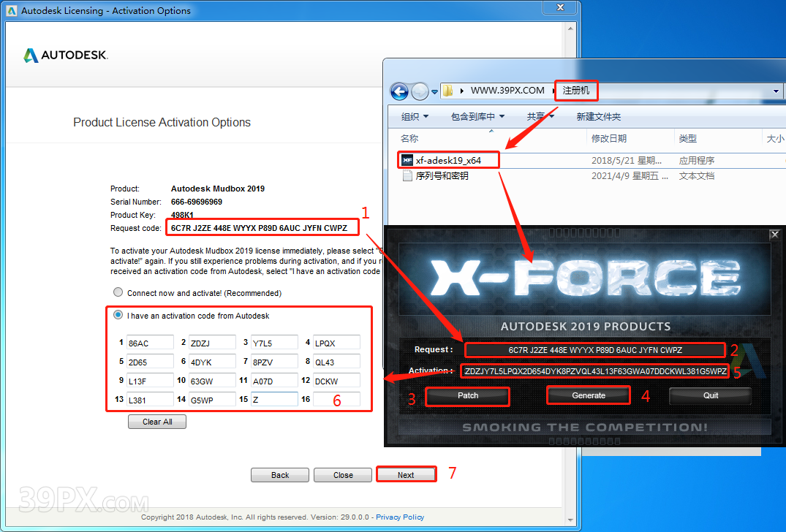The image size is (786, 532).
Task: Select the 序列号和密钥 text document icon
Action: [x=408, y=176]
